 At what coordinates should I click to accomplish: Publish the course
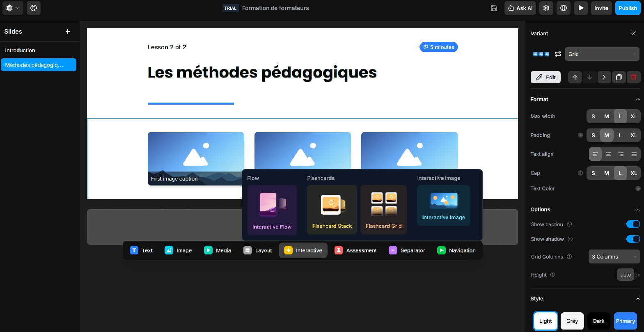click(628, 8)
